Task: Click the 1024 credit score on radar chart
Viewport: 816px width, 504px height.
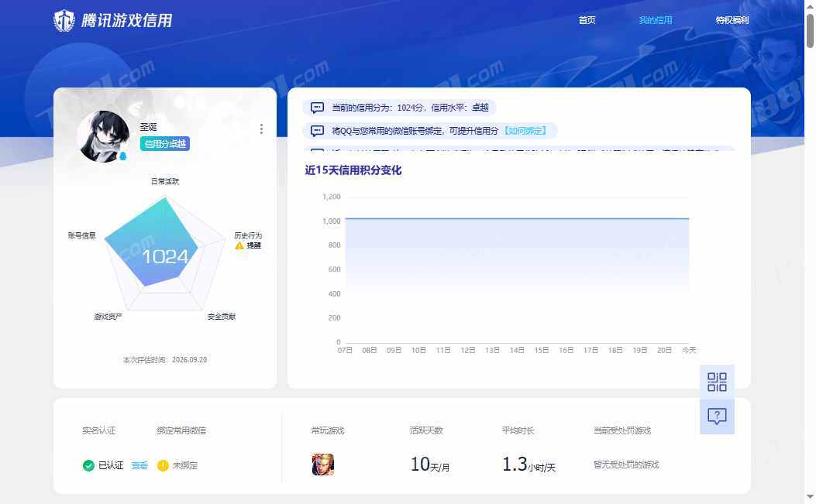Action: coord(165,256)
